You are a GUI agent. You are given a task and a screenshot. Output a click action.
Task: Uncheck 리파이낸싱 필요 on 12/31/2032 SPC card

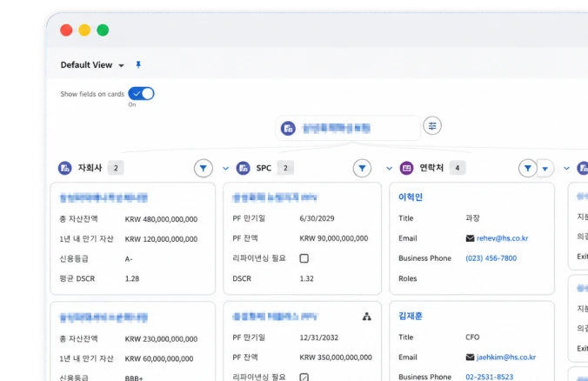[x=304, y=377]
